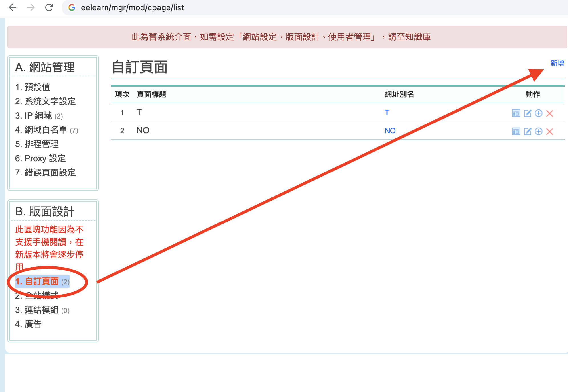The height and width of the screenshot is (392, 568).
Task: Click the B. 版面設計 section heading
Action: 45,211
